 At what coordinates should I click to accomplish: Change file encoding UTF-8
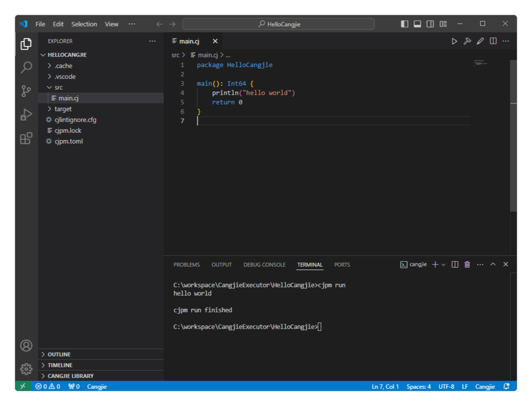(446, 386)
